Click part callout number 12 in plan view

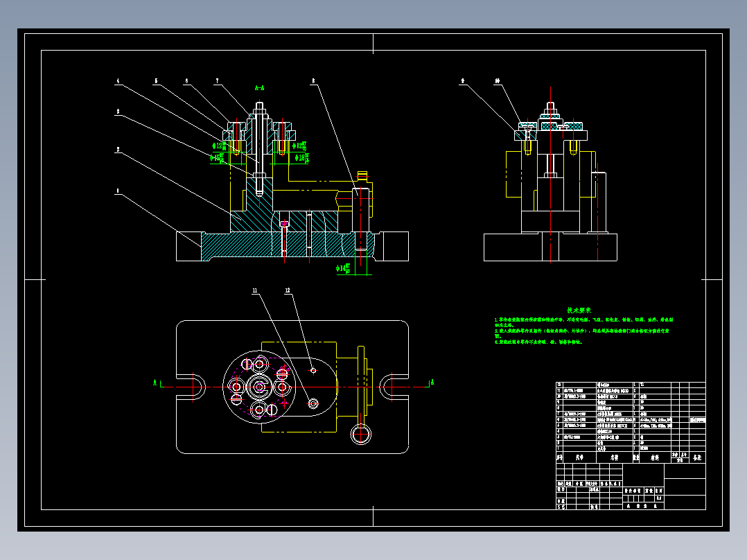[288, 290]
